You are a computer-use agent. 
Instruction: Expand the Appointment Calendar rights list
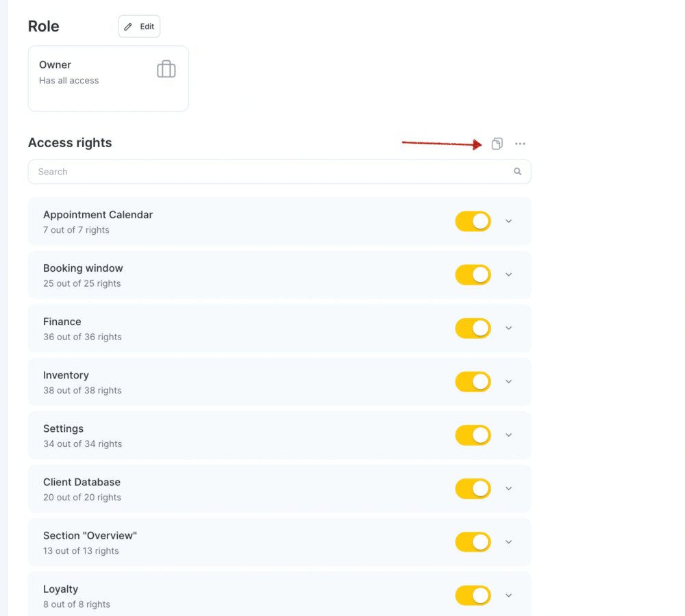coord(508,221)
